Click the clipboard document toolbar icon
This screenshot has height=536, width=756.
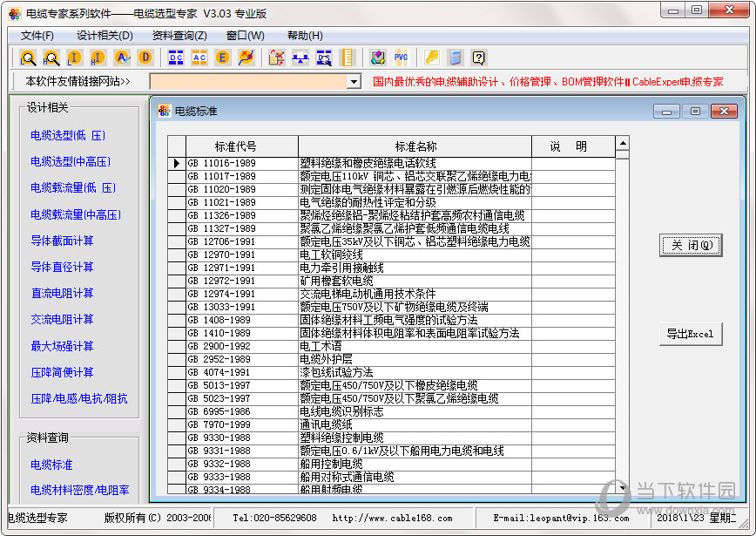pos(276,58)
